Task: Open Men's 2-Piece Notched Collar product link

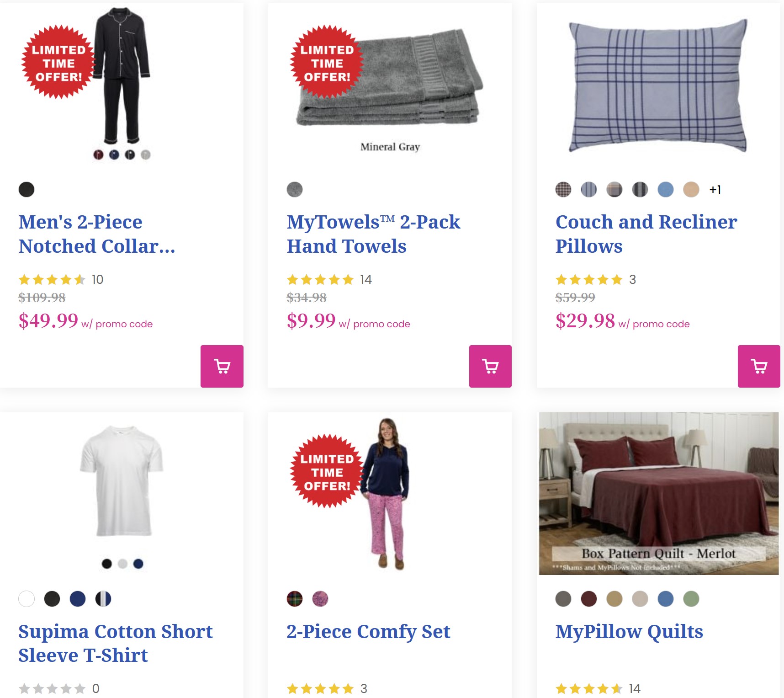Action: pyautogui.click(x=97, y=234)
